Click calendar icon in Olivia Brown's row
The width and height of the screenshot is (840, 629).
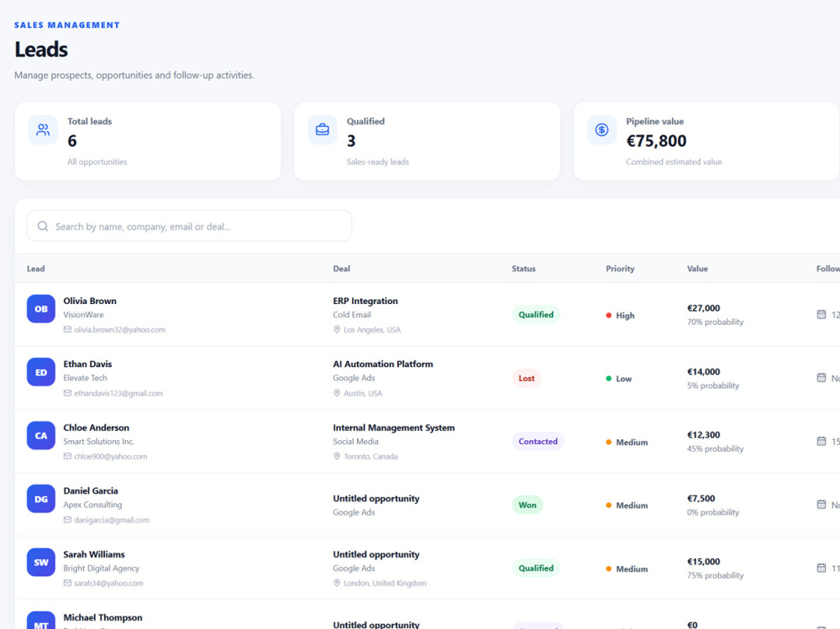(822, 314)
